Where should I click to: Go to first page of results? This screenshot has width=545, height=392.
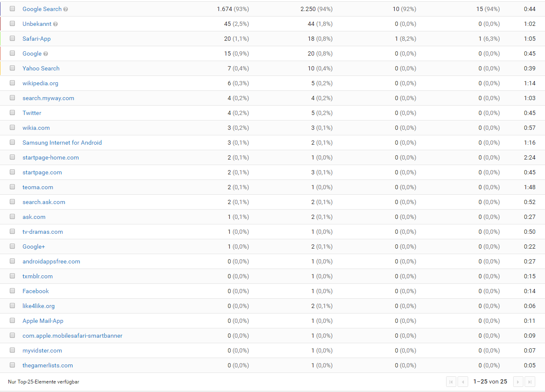[x=451, y=382]
